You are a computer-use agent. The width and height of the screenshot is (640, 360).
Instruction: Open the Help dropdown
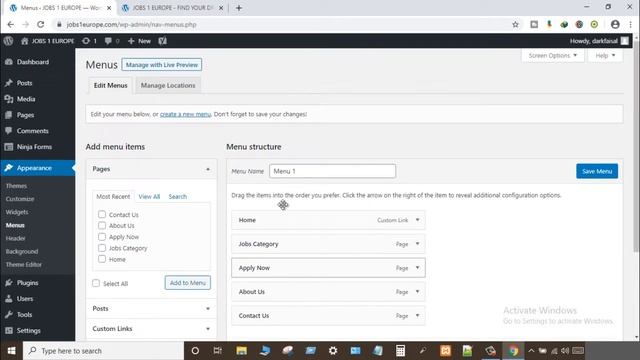605,56
